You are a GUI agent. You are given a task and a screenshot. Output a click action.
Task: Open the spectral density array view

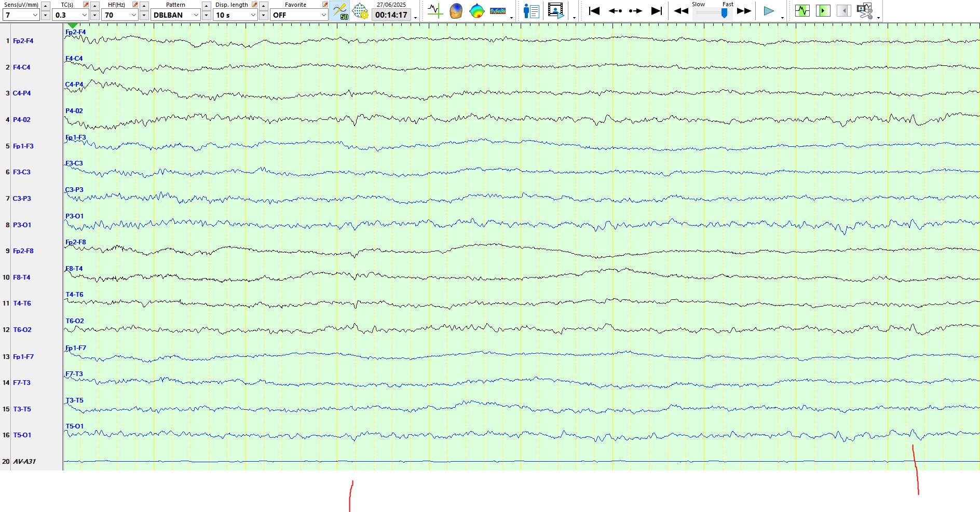tap(497, 10)
